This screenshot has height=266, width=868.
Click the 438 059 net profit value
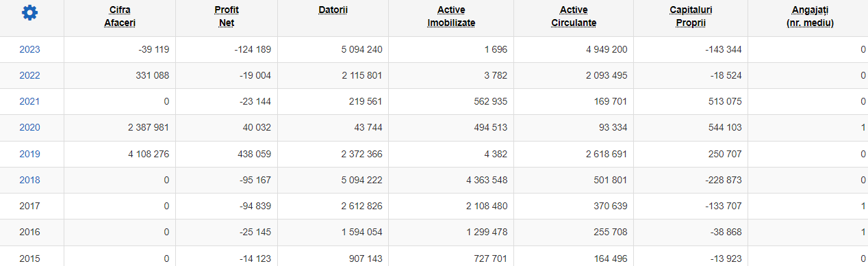(x=253, y=154)
